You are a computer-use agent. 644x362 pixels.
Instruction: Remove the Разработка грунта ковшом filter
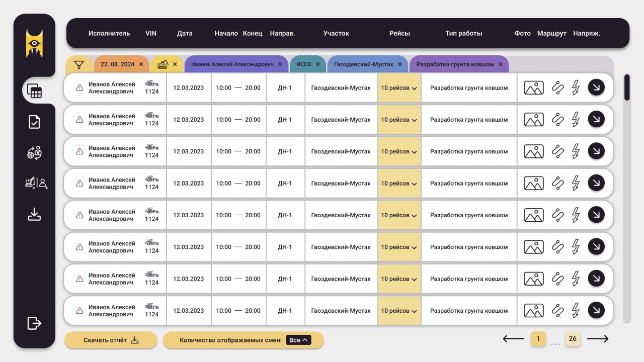501,64
